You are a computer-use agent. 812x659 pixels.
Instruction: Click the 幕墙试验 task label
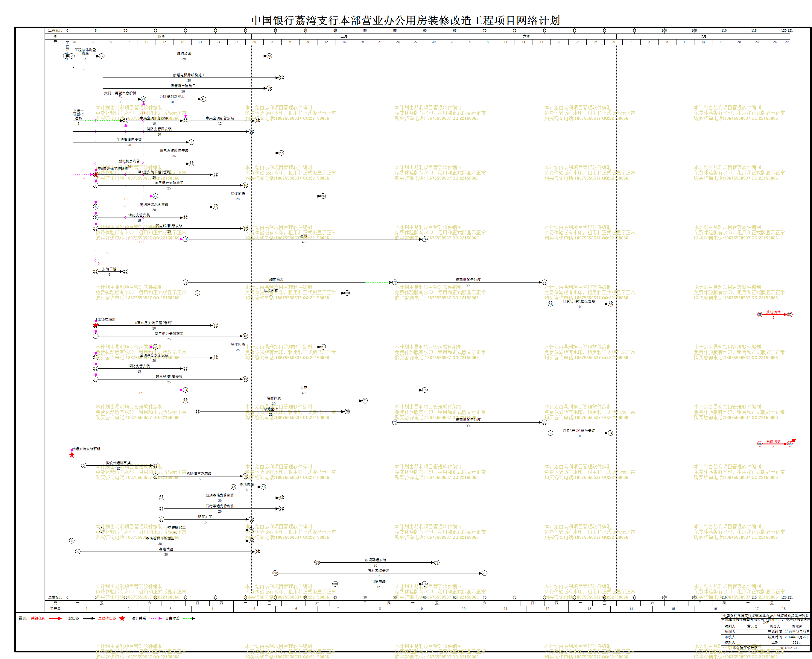click(x=166, y=549)
